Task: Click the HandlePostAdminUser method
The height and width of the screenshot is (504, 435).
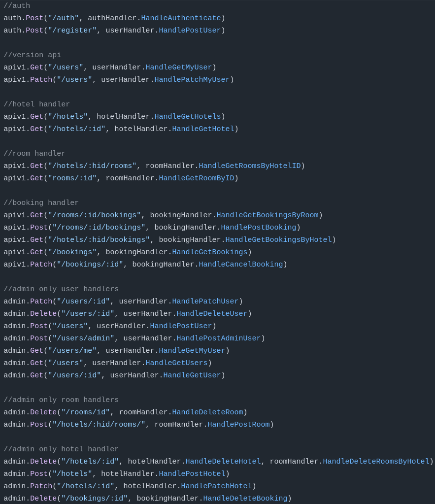Action: pyautogui.click(x=219, y=338)
